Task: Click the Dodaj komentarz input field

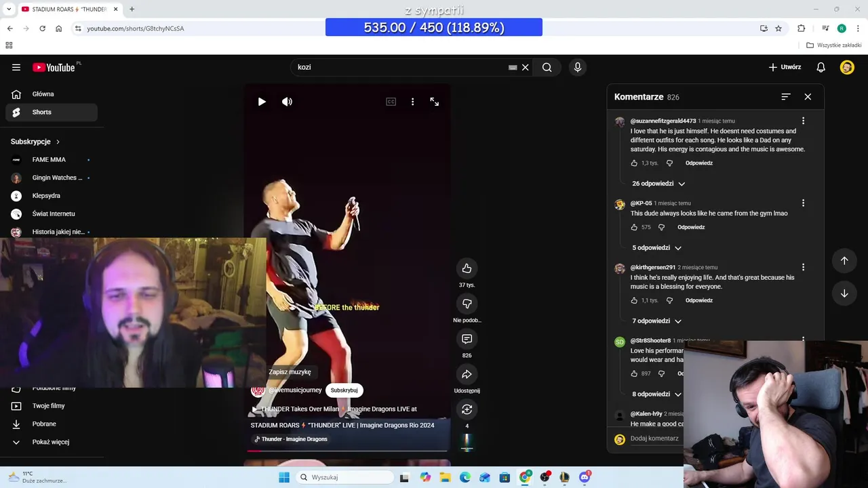Action: [655, 439]
